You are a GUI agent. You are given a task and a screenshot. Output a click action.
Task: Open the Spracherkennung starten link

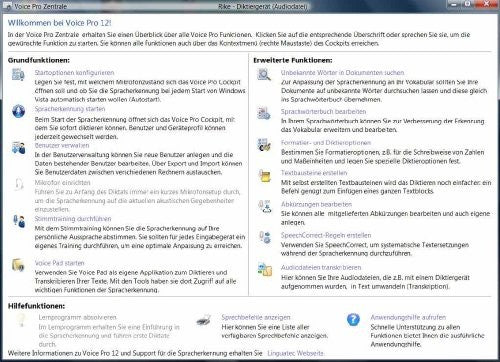[x=70, y=109]
